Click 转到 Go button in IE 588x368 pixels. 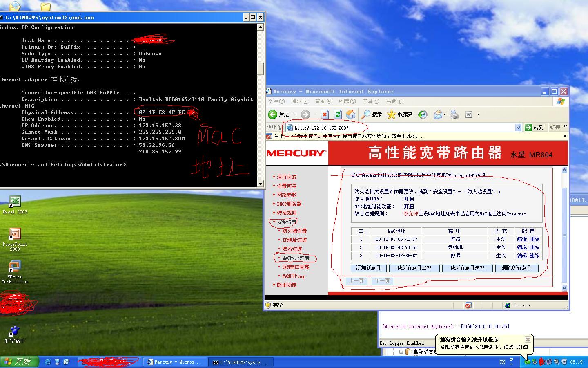click(535, 128)
